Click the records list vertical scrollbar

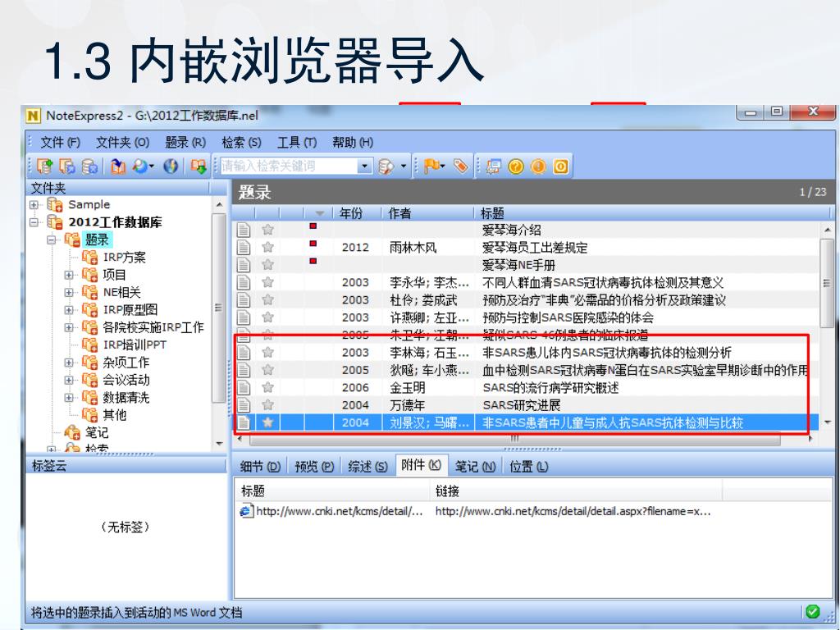[x=827, y=283]
